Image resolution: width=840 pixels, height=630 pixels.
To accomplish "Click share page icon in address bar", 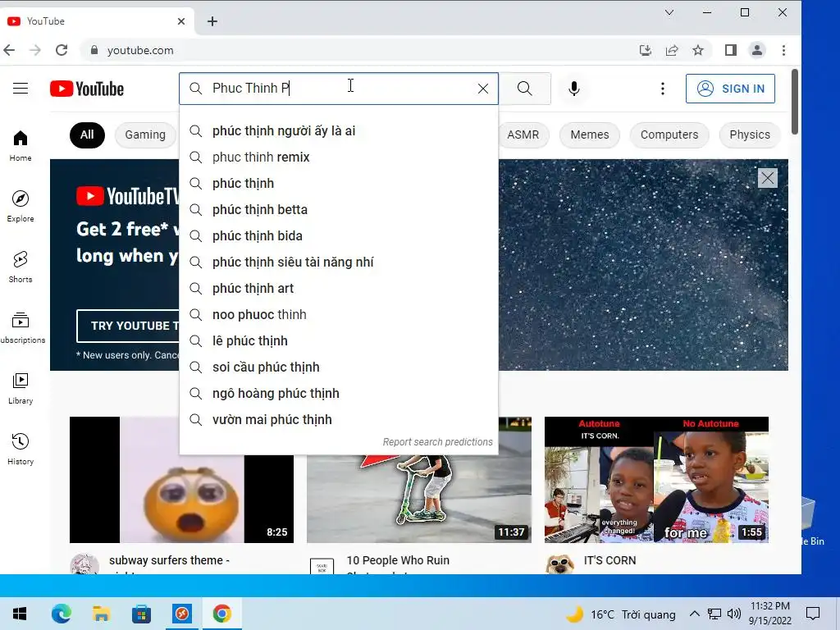I will click(672, 50).
